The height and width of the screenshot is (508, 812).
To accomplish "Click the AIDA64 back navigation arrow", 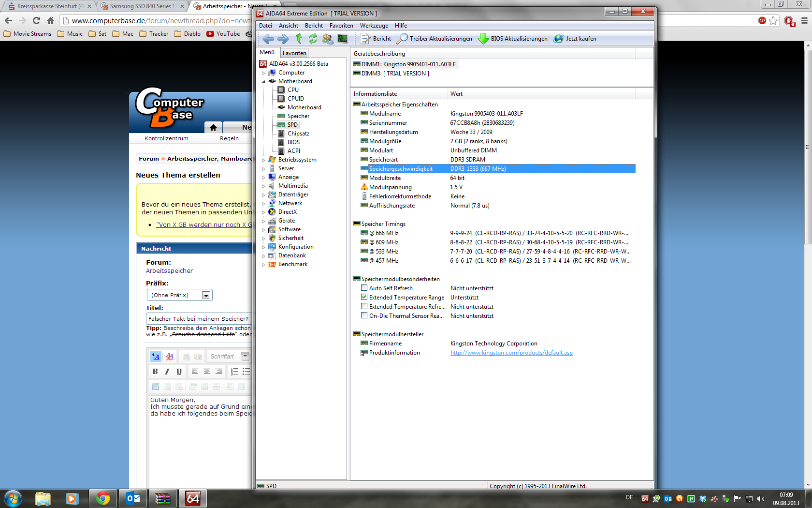I will pyautogui.click(x=268, y=39).
